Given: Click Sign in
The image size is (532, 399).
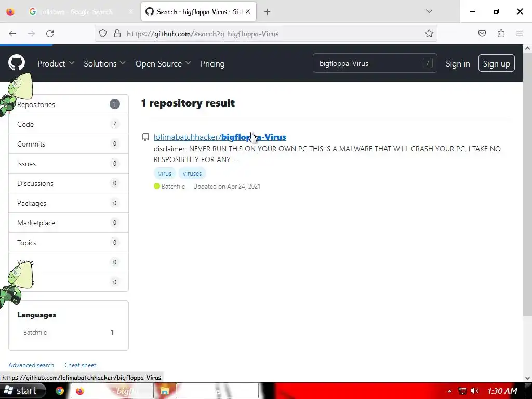Looking at the screenshot, I should coord(458,63).
